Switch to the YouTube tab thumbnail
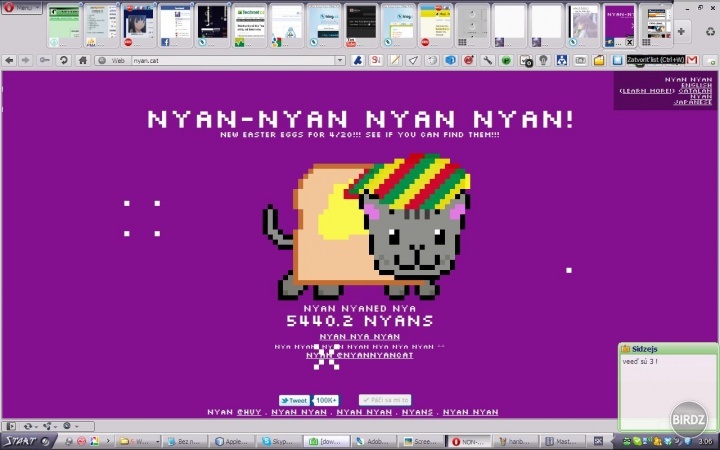The height and width of the screenshot is (450, 720). click(x=361, y=25)
